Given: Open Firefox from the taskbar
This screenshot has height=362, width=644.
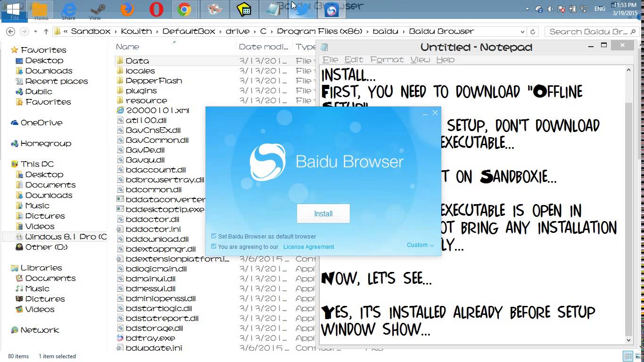Looking at the screenshot, I should tap(126, 8).
